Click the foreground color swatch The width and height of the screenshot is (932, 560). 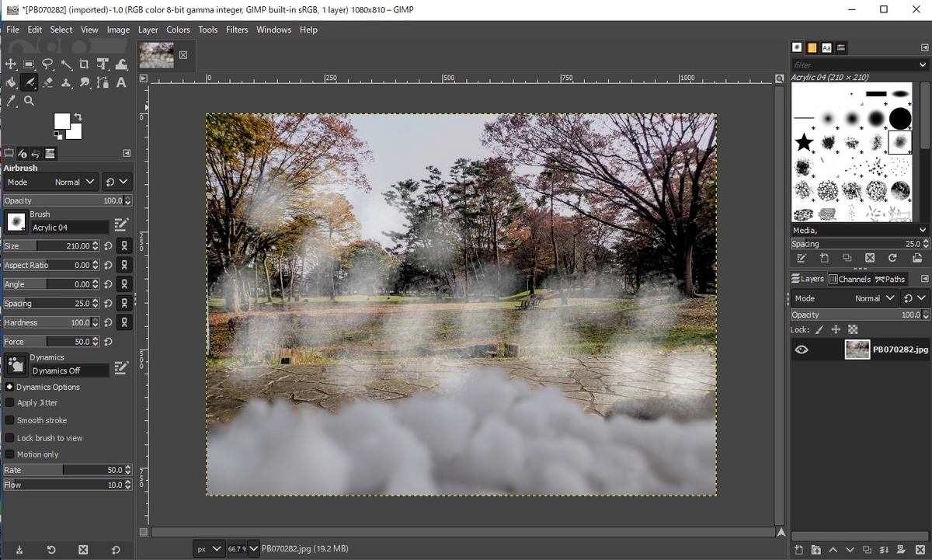coord(61,120)
